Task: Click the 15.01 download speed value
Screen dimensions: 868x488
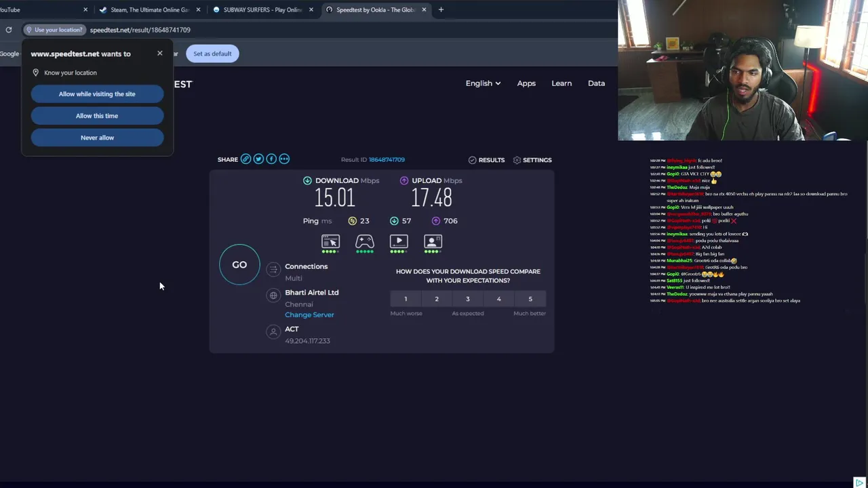Action: pos(335,198)
